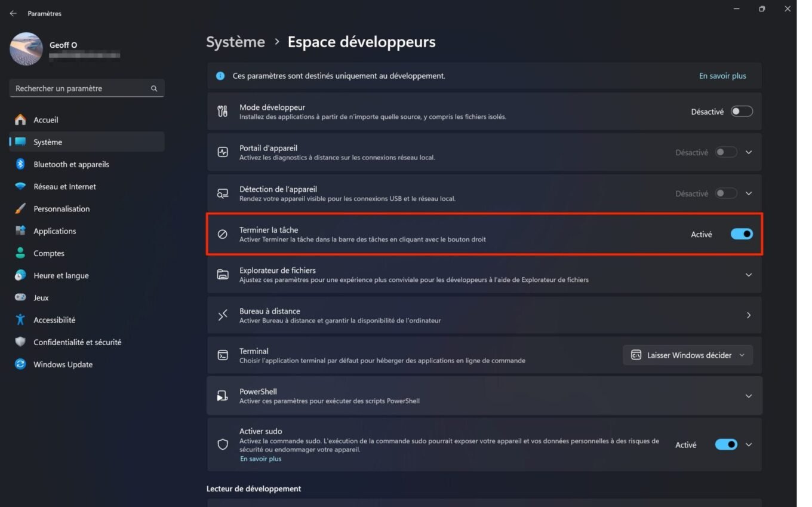Image resolution: width=812 pixels, height=507 pixels.
Task: Click the Personnalisation brush icon
Action: [20, 208]
